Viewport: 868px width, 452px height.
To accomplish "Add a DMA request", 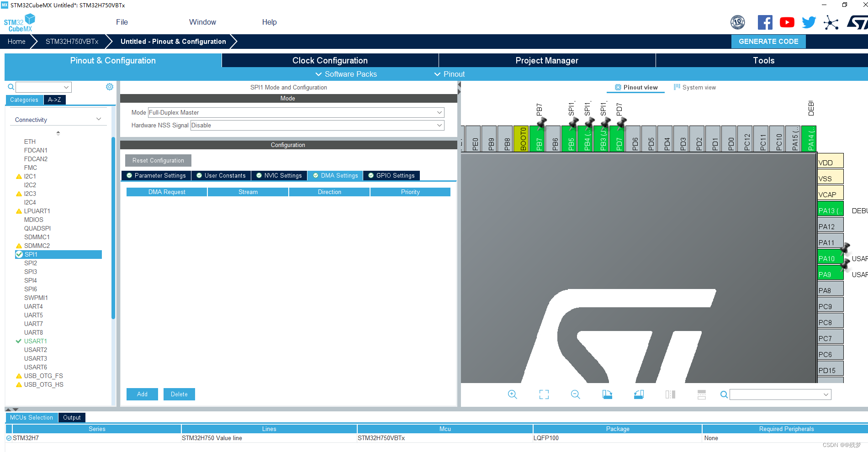I will (142, 394).
